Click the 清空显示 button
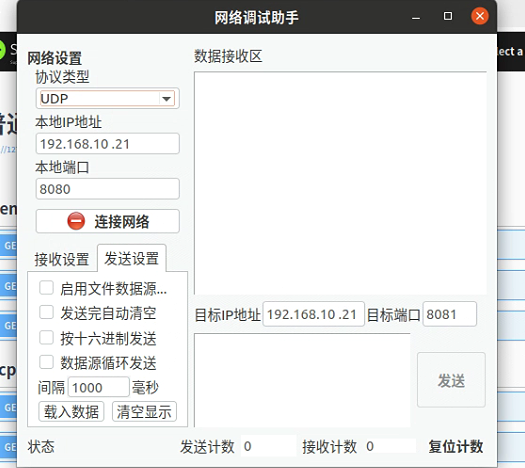This screenshot has width=525, height=468. click(144, 411)
